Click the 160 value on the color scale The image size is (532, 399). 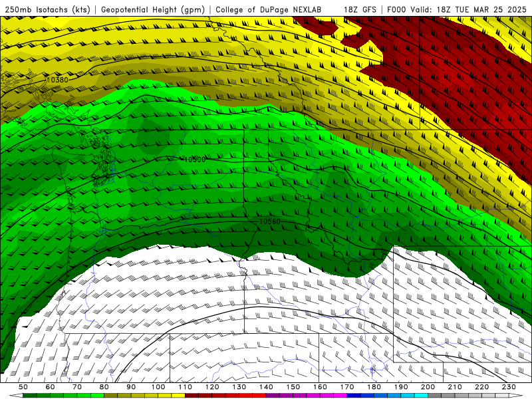[321, 387]
